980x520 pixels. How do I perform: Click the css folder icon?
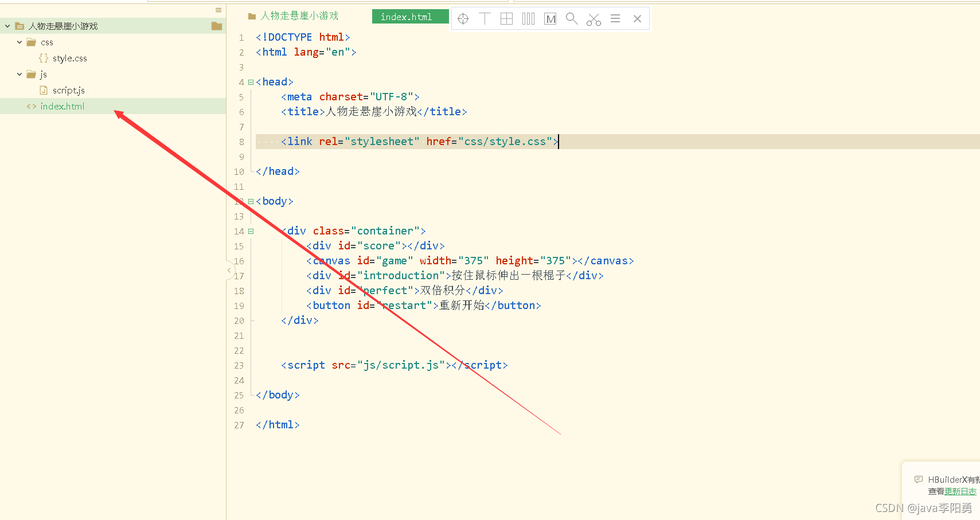(x=32, y=42)
